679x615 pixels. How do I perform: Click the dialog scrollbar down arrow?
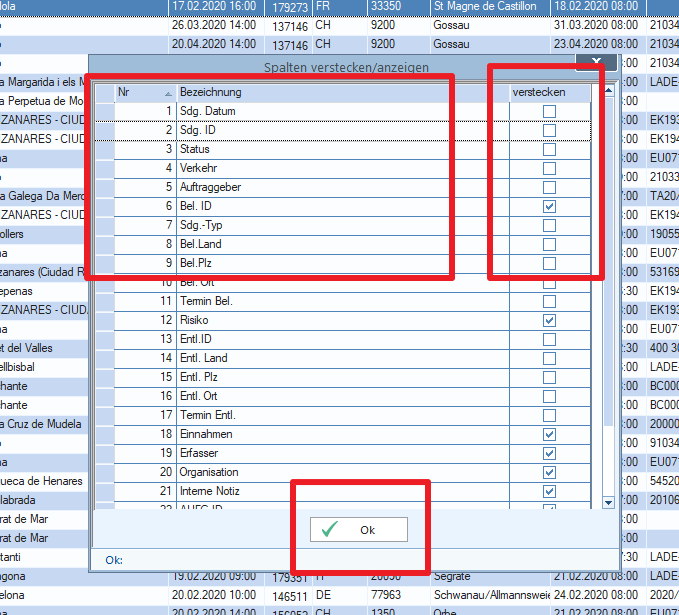point(608,502)
